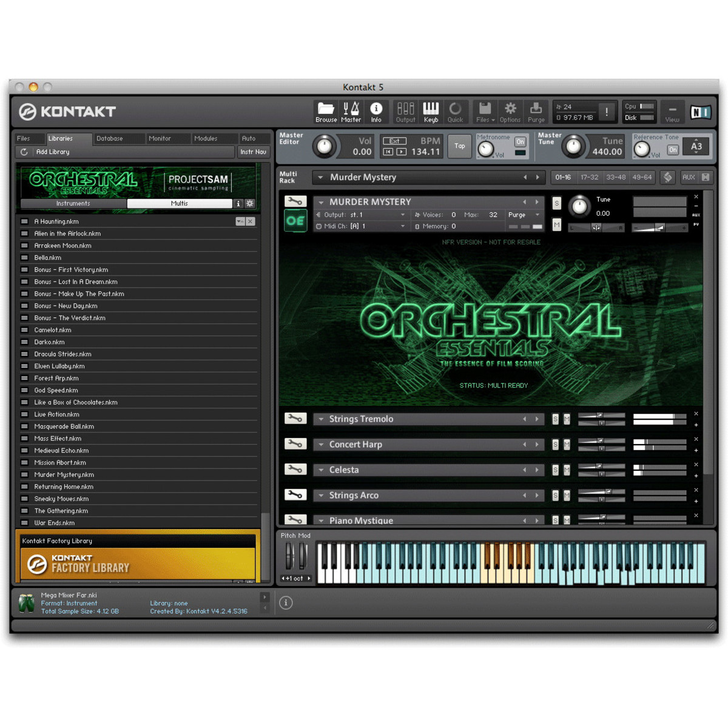Toggle the Keyb keyboard icon
Screen dimensions: 728x728
click(x=431, y=109)
